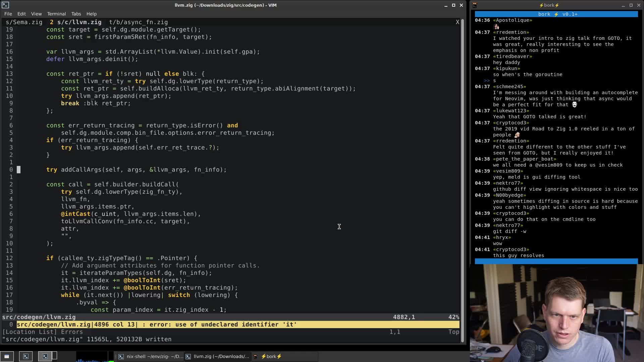644x362 pixels.
Task: Open the Tabs menu
Action: click(x=76, y=14)
